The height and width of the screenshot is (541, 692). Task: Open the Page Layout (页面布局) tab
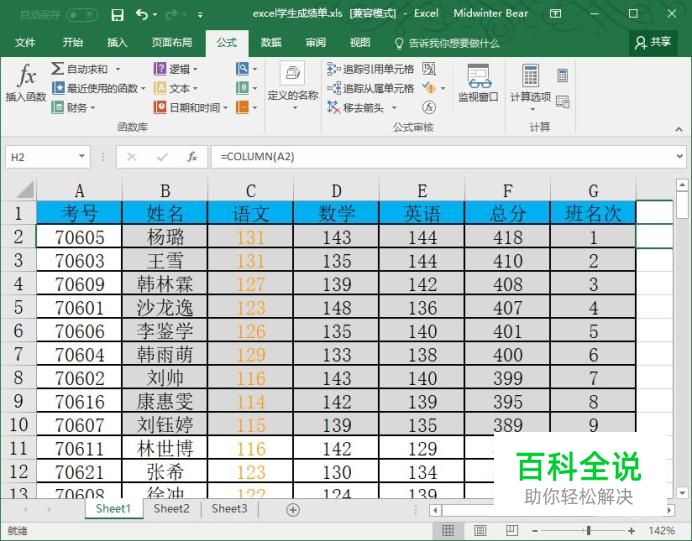pos(172,43)
